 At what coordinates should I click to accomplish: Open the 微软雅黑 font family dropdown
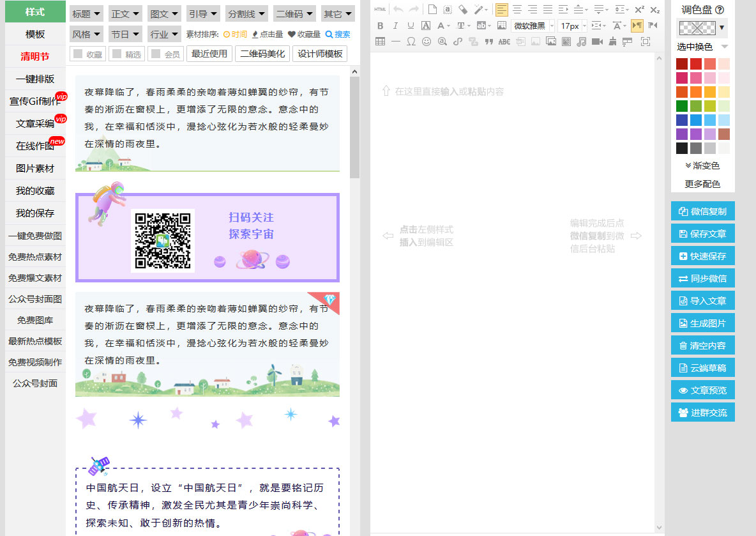click(533, 26)
